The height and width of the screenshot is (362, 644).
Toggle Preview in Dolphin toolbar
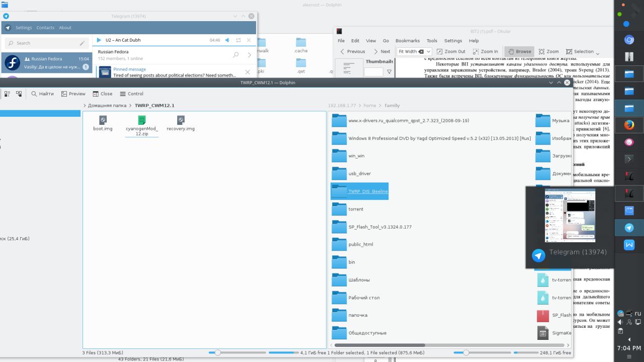(73, 94)
